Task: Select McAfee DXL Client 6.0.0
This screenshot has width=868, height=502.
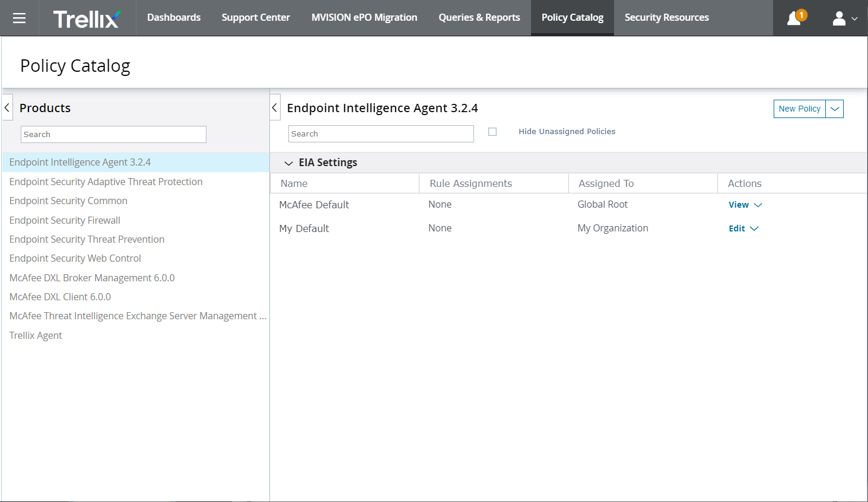Action: pyautogui.click(x=136, y=297)
